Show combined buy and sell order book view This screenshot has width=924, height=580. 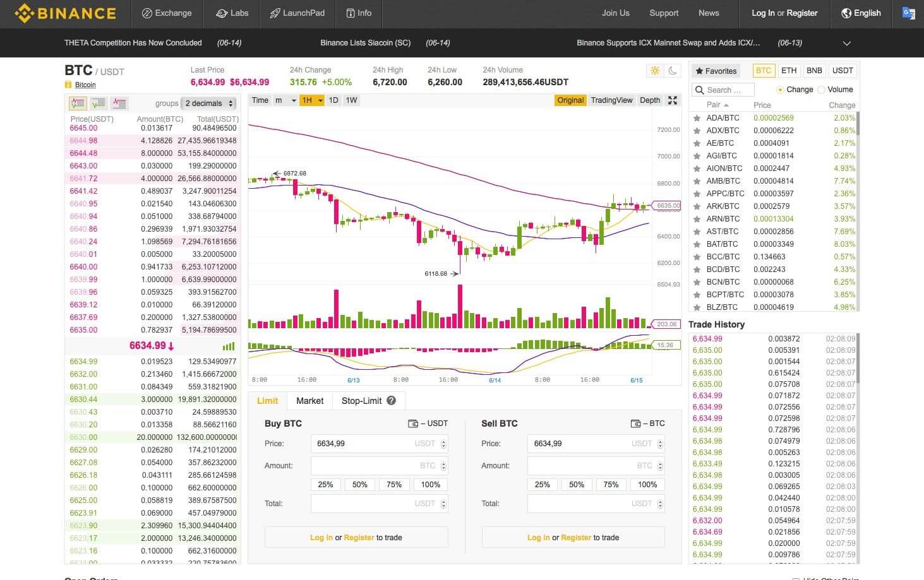[78, 103]
